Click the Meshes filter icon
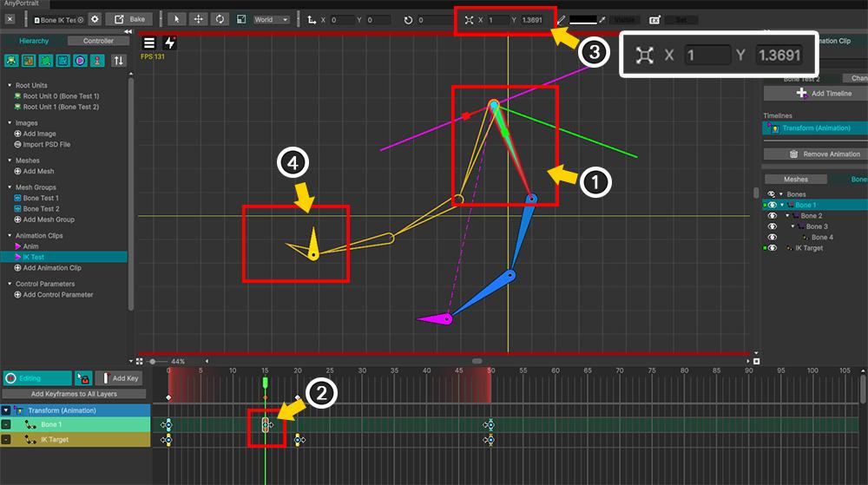 pos(46,61)
